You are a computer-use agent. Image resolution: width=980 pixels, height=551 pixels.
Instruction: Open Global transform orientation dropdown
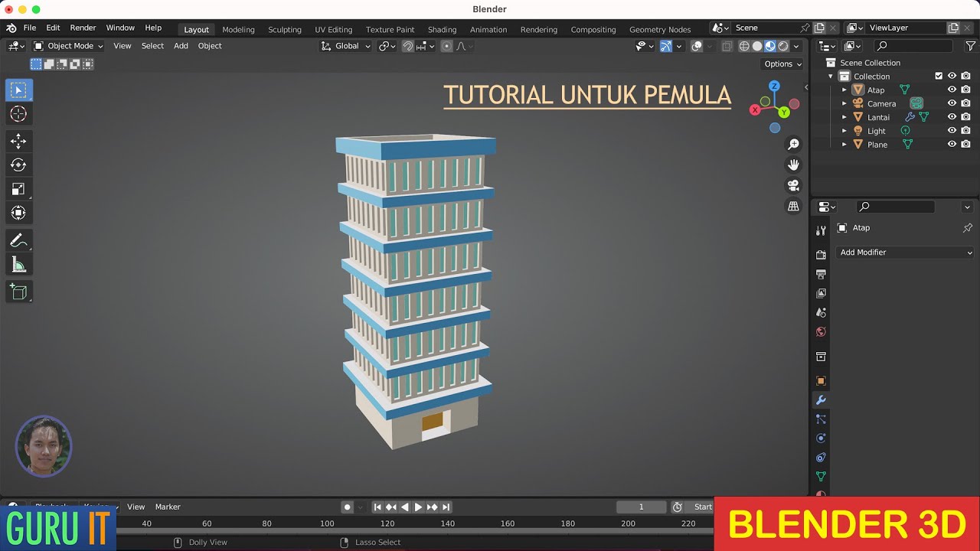[x=346, y=46]
